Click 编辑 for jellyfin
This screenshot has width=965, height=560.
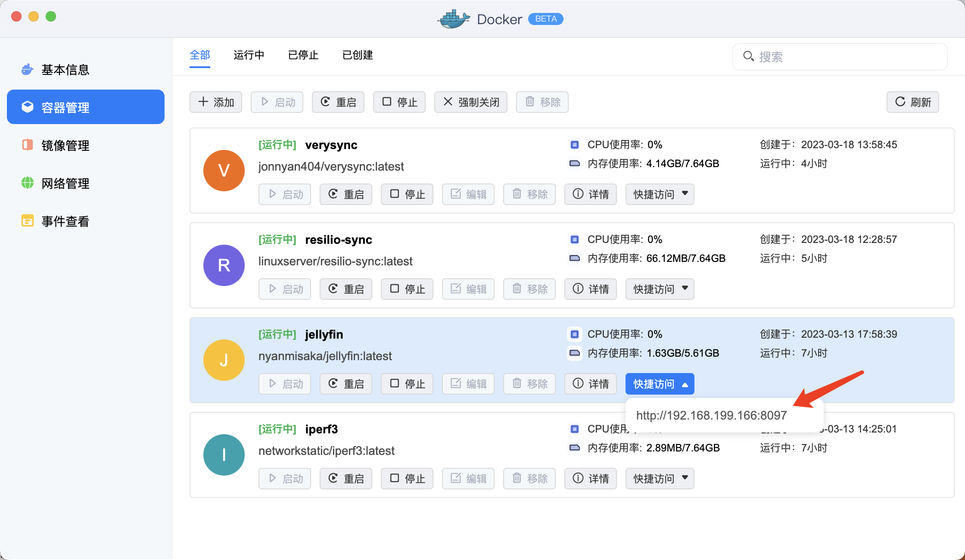[468, 384]
